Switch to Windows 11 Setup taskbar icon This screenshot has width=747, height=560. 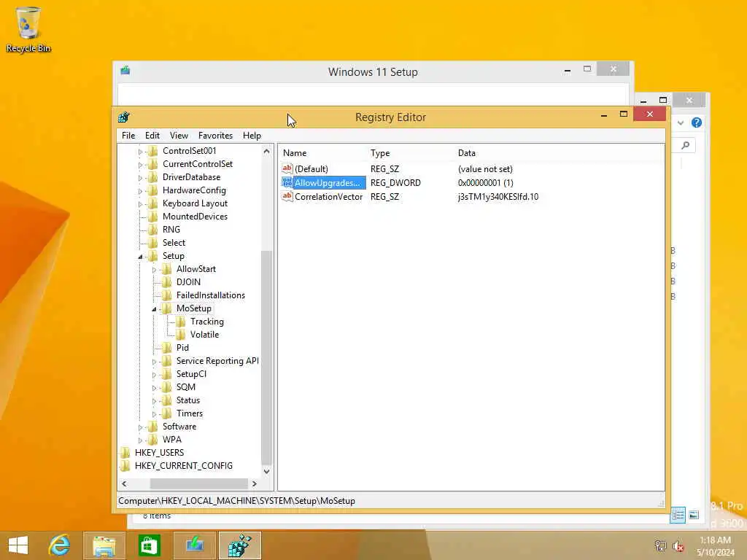pos(194,545)
